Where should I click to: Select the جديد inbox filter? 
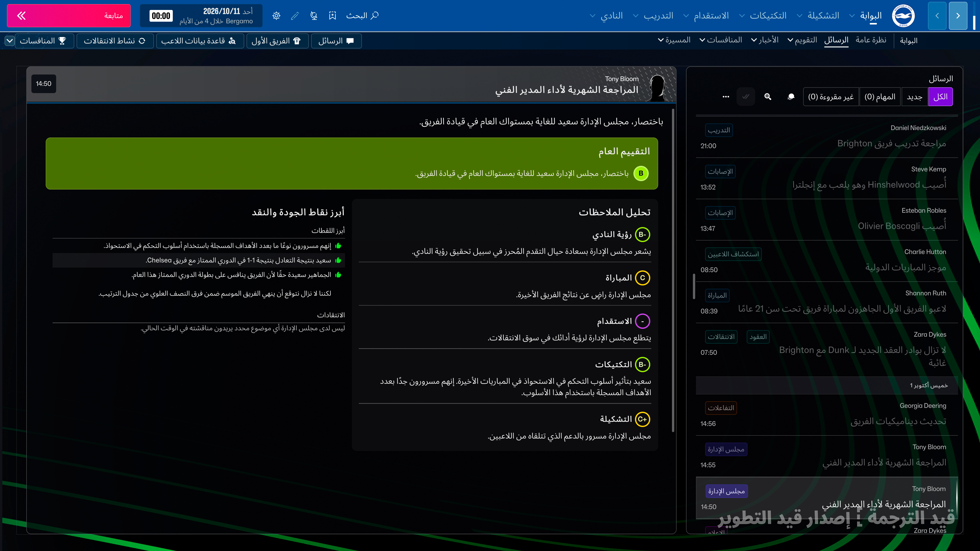coord(915,97)
